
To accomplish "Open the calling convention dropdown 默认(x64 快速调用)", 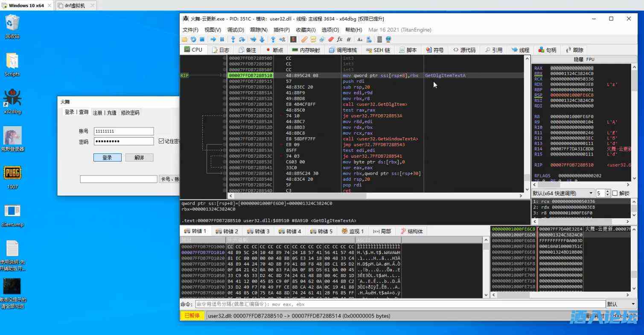I will (563, 193).
